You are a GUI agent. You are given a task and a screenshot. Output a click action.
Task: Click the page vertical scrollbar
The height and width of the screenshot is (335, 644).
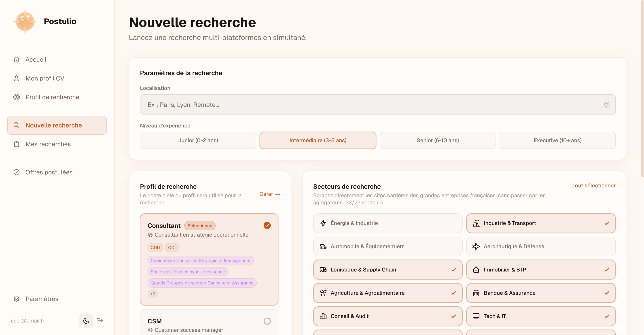coord(642,89)
